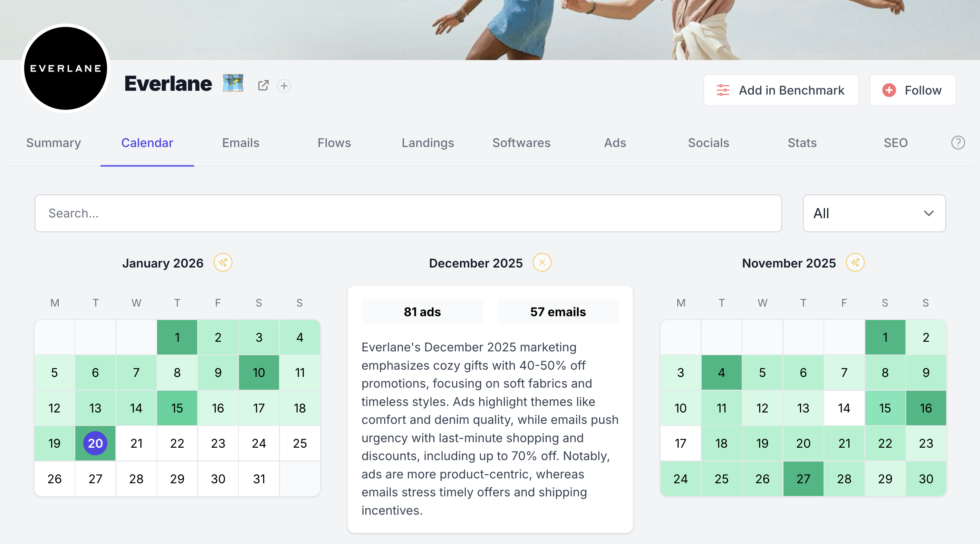This screenshot has height=544, width=980.
Task: Select January 10 dark green cell
Action: pyautogui.click(x=259, y=372)
